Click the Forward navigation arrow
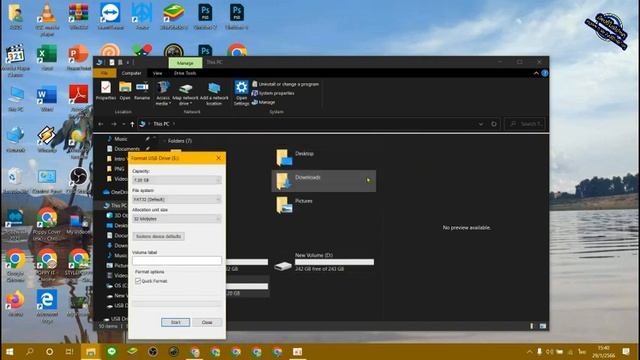Screen dimensions: 640x360 pyautogui.click(x=113, y=124)
